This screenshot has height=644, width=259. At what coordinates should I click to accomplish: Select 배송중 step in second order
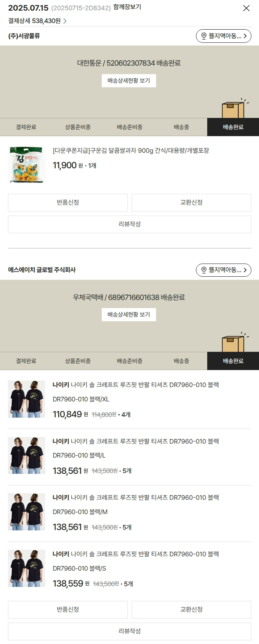tap(181, 361)
